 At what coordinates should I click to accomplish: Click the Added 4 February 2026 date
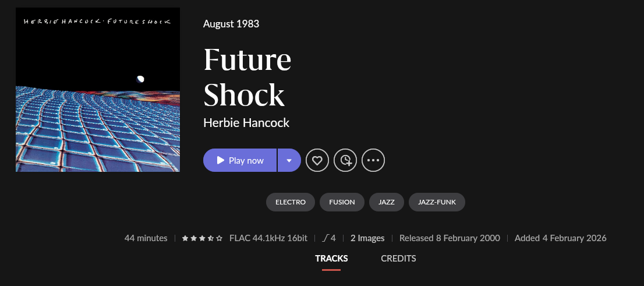(560, 238)
